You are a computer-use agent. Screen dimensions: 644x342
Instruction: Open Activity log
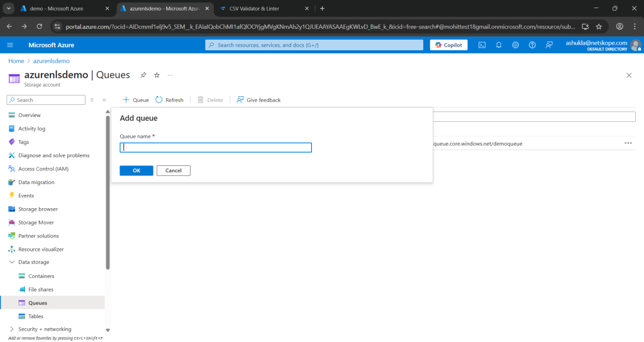(x=31, y=128)
